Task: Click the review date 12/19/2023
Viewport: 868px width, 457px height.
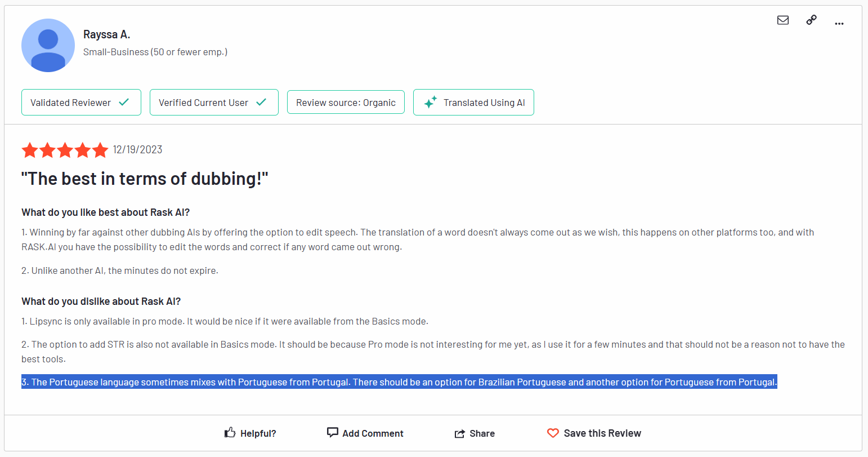Action: click(x=137, y=149)
